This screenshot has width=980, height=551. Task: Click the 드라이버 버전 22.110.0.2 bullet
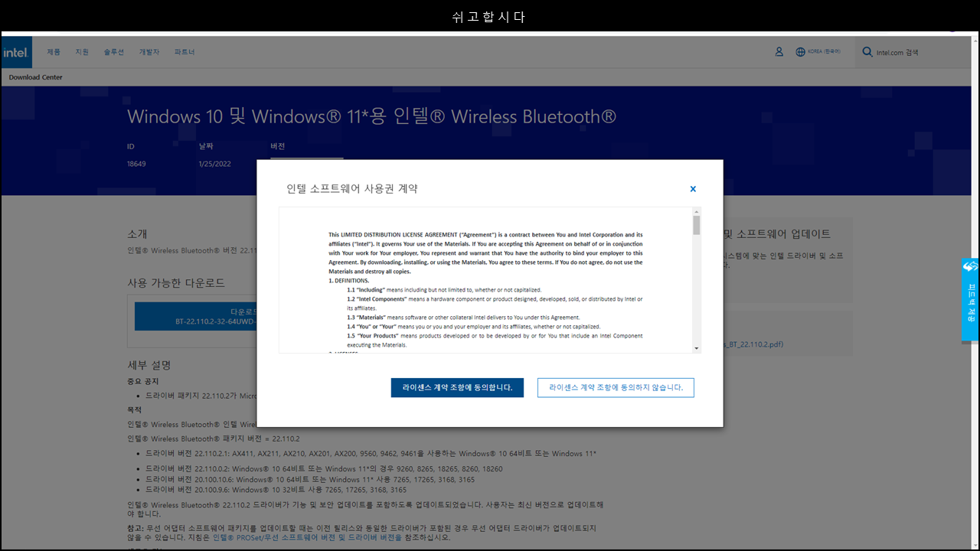coord(324,469)
